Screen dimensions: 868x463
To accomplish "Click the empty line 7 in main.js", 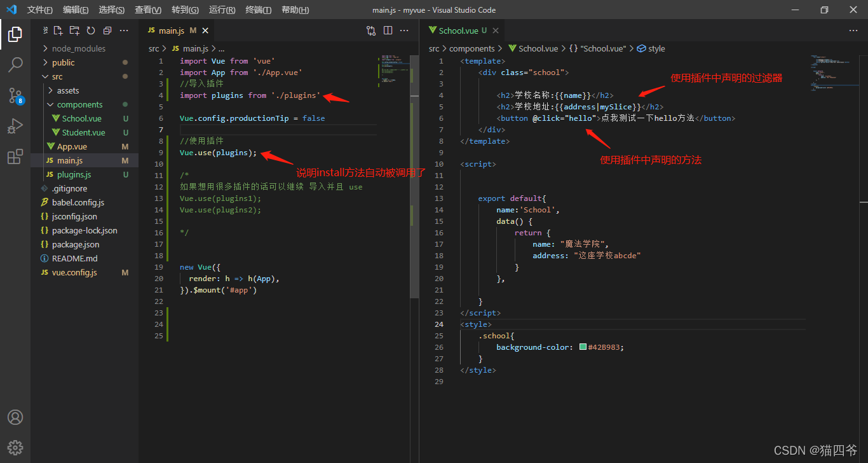I will point(278,130).
